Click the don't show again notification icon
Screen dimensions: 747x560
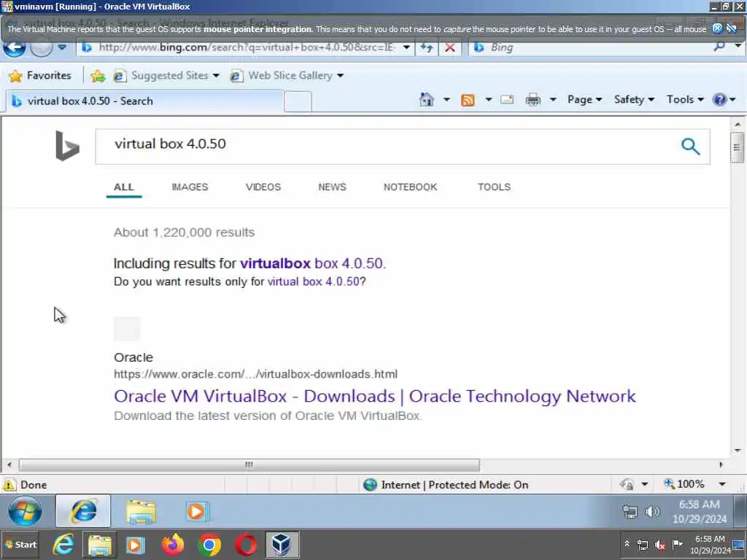(x=731, y=28)
